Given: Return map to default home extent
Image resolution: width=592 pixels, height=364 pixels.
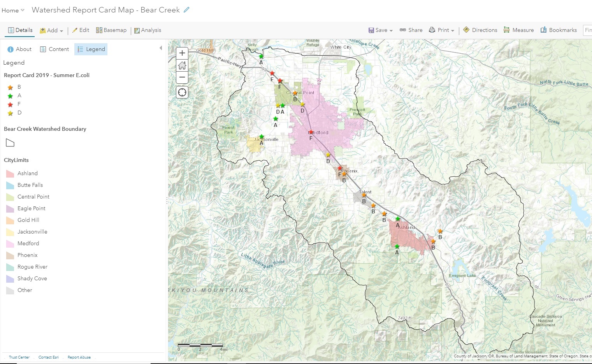Looking at the screenshot, I should [x=182, y=65].
